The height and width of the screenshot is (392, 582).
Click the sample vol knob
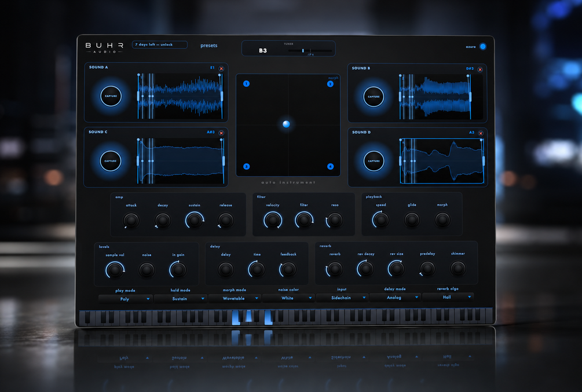(115, 270)
